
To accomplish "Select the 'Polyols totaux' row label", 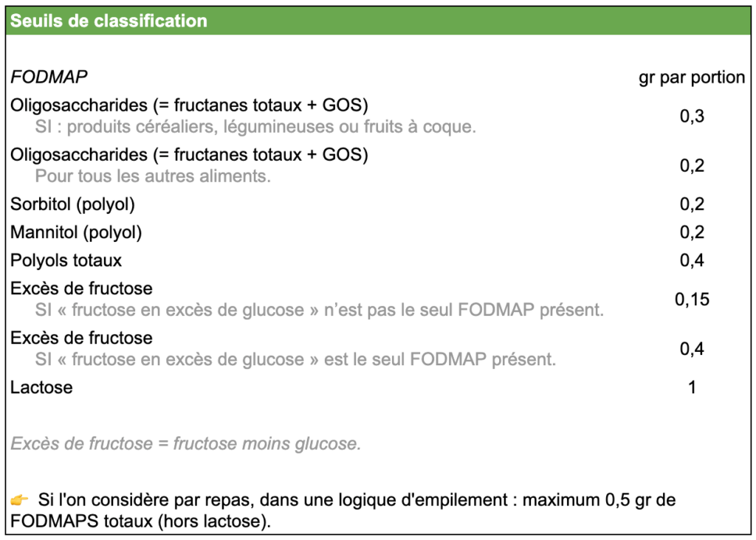I will tap(66, 260).
